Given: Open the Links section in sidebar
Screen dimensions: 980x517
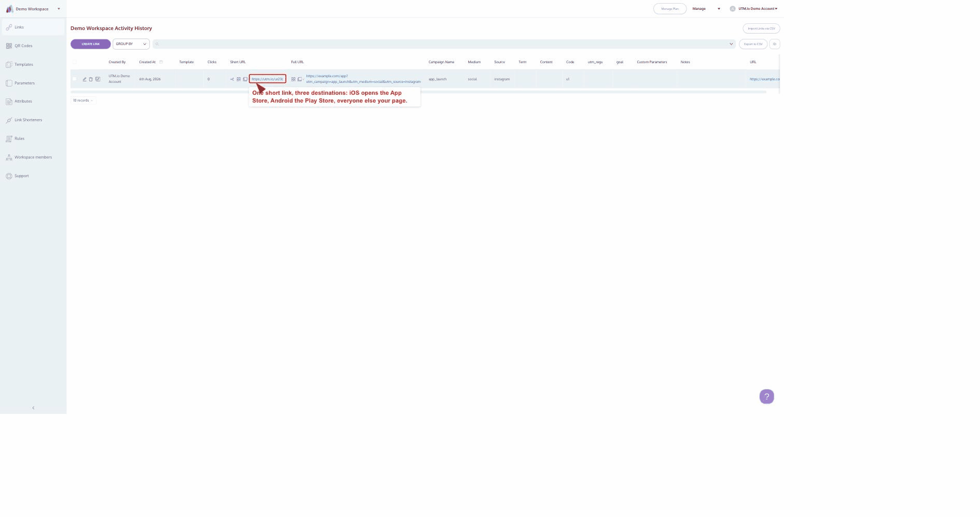Looking at the screenshot, I should pyautogui.click(x=33, y=27).
